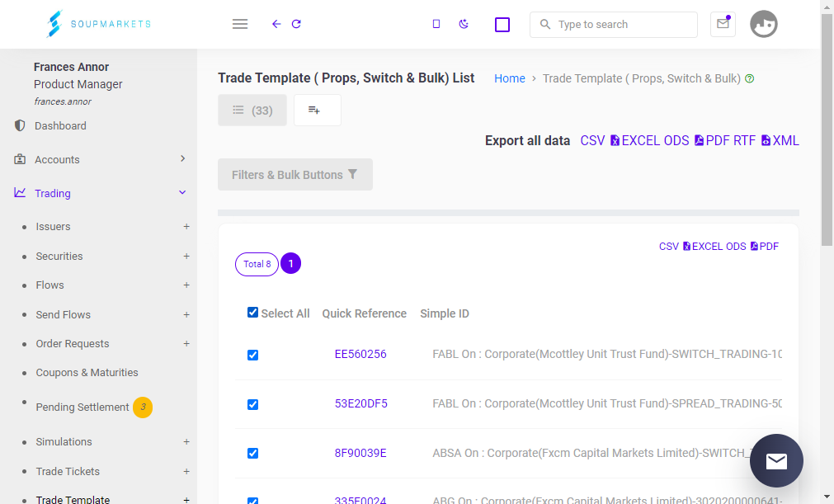Open Securities in the sidebar

tap(59, 257)
